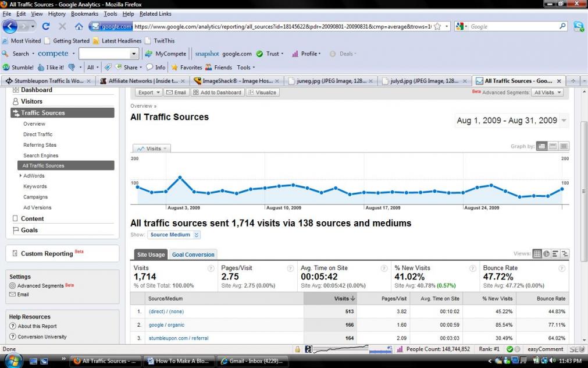The image size is (588, 368).
Task: Open the new tab plus button
Action: click(573, 81)
